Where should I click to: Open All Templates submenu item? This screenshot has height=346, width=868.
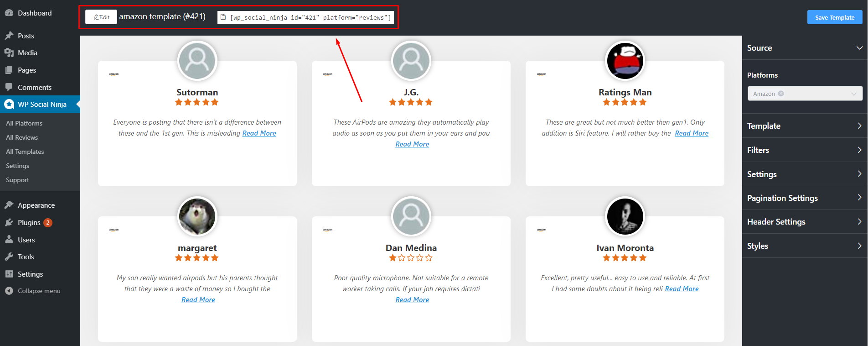tap(25, 152)
